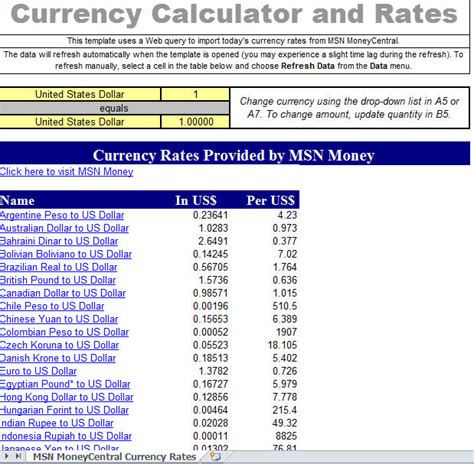The image size is (474, 464).
Task: Select the In US$ value 1.0283
Action: (213, 228)
